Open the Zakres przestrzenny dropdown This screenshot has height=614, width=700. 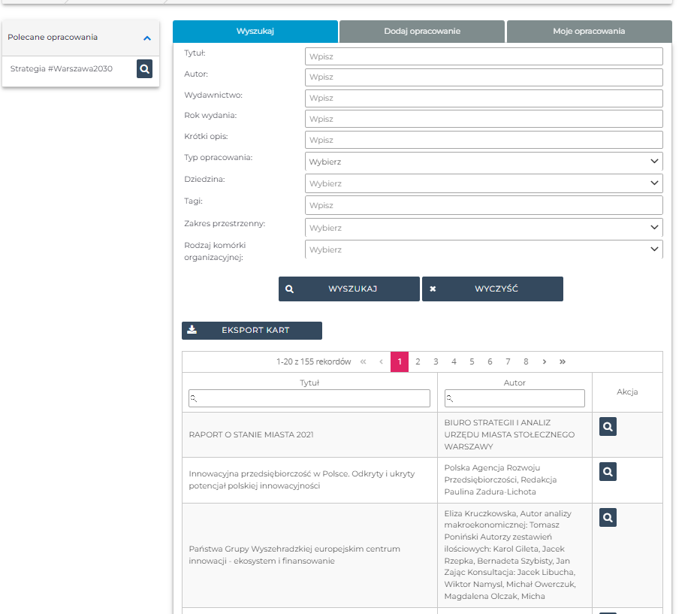(x=484, y=228)
